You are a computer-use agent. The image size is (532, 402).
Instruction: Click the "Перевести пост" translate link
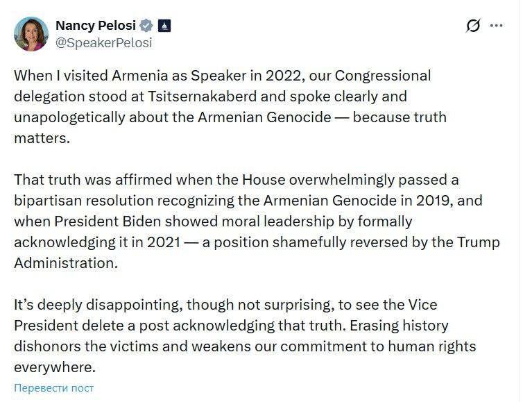click(53, 388)
